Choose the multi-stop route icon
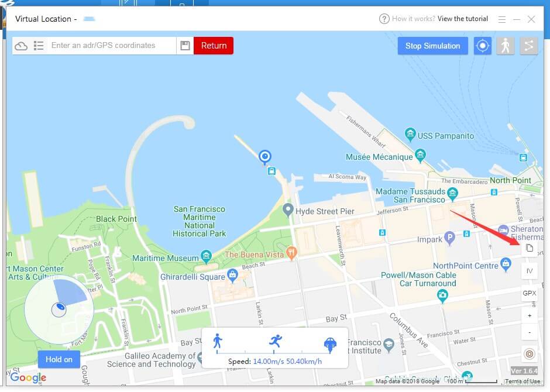This screenshot has width=550, height=392. pyautogui.click(x=529, y=46)
